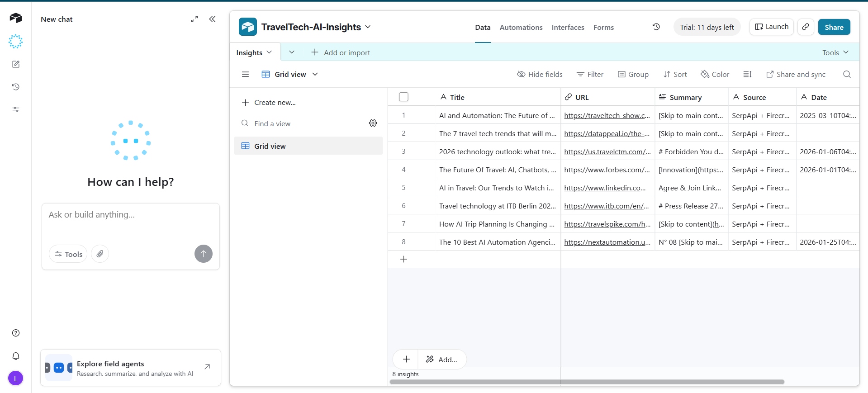This screenshot has width=868, height=393.
Task: Start a new chat with compose icon
Action: pyautogui.click(x=16, y=64)
